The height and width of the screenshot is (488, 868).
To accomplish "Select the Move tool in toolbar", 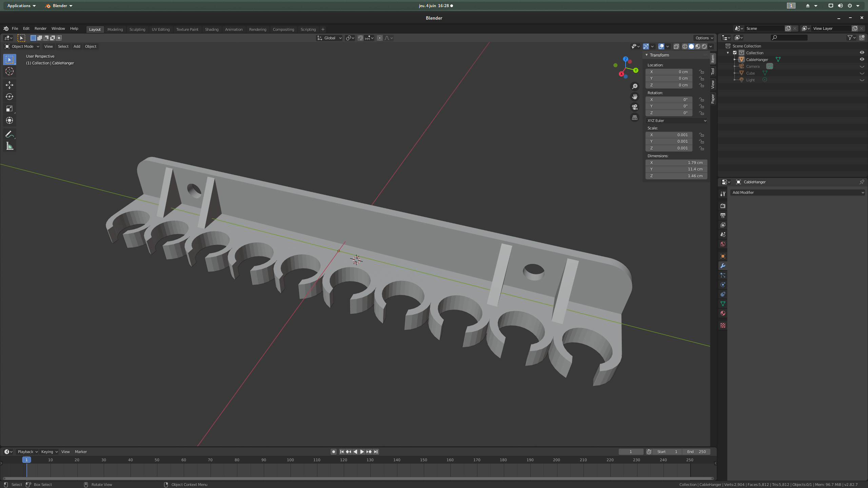I will pos(9,85).
